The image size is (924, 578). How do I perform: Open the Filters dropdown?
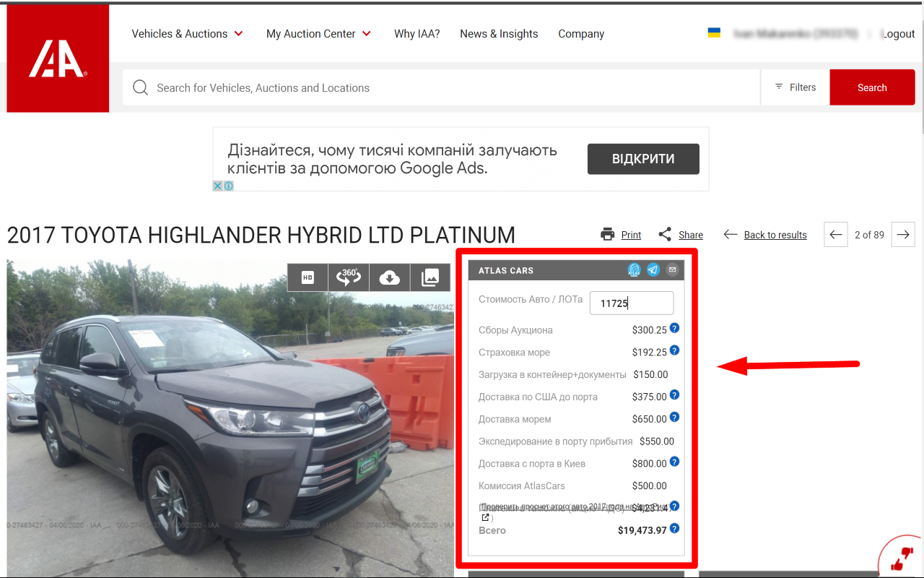[x=795, y=87]
